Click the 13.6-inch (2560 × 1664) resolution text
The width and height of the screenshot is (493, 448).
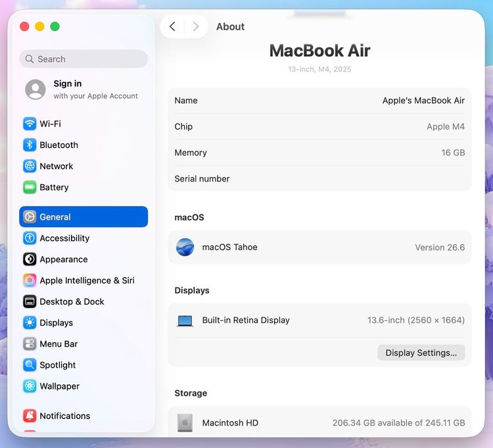click(416, 320)
